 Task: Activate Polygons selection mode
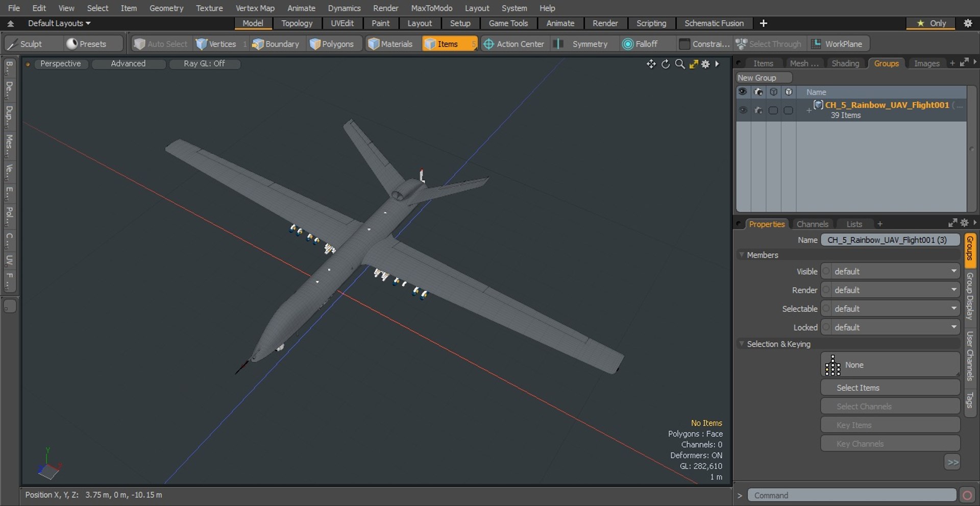point(332,44)
